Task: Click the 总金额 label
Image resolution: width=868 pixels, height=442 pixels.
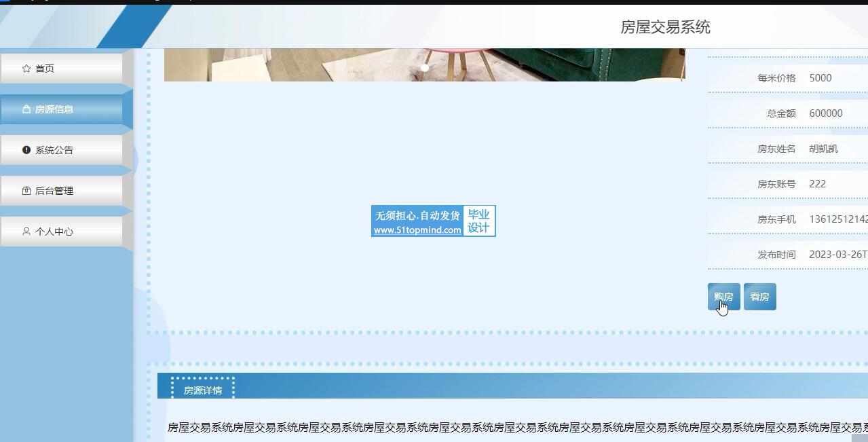Action: pyautogui.click(x=781, y=113)
